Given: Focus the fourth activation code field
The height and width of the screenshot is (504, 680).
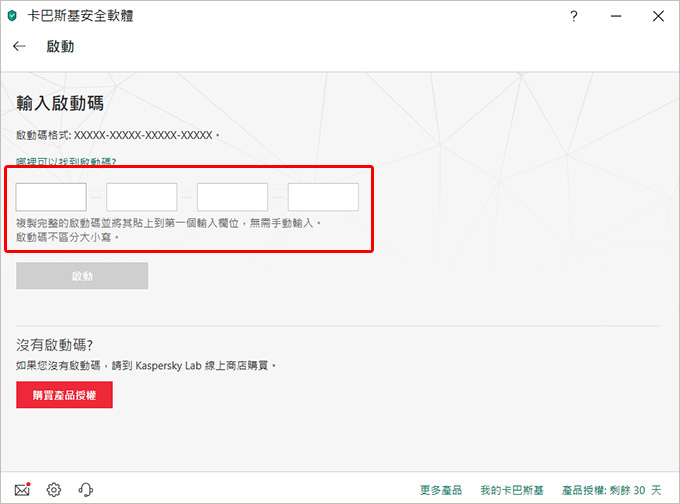Looking at the screenshot, I should (323, 197).
